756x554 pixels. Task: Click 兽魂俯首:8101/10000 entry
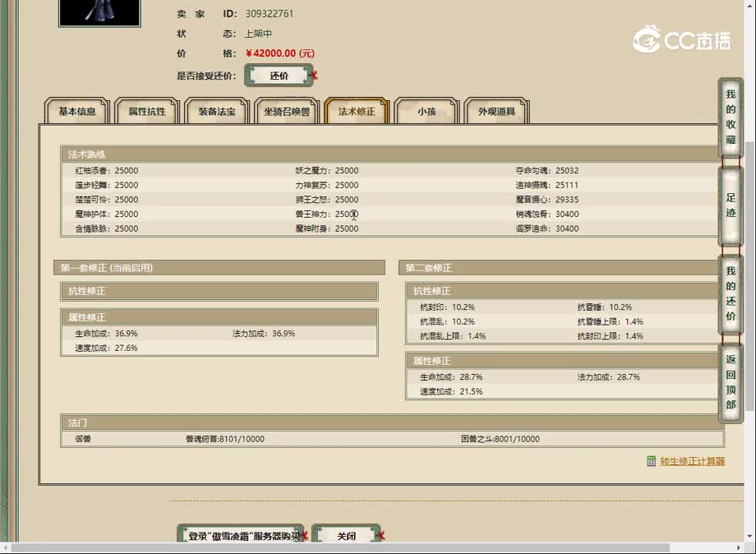[225, 439]
